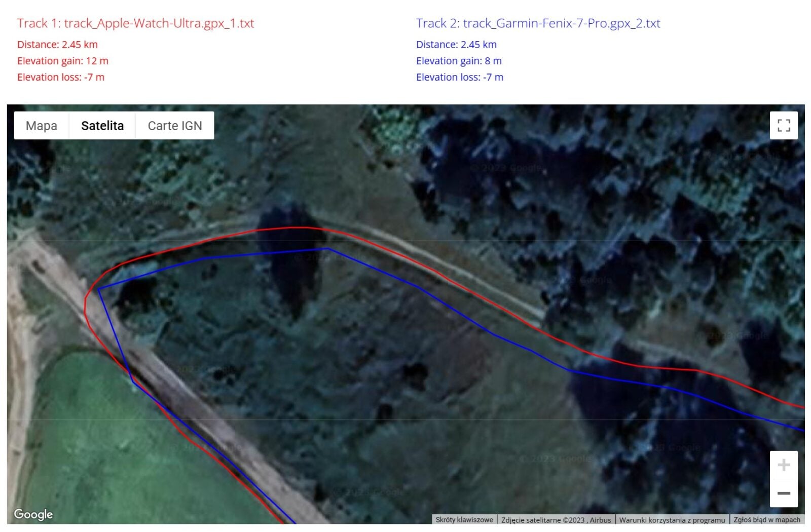
Task: Click the Zdjęcie satelitarne ©2023 Airbus attribution
Action: pyautogui.click(x=556, y=520)
